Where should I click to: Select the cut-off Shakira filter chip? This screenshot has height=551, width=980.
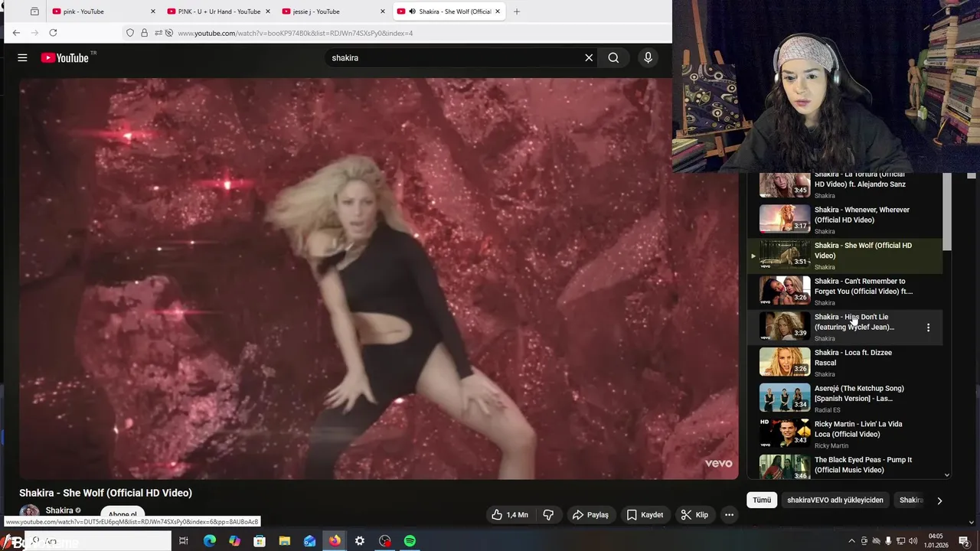point(911,500)
